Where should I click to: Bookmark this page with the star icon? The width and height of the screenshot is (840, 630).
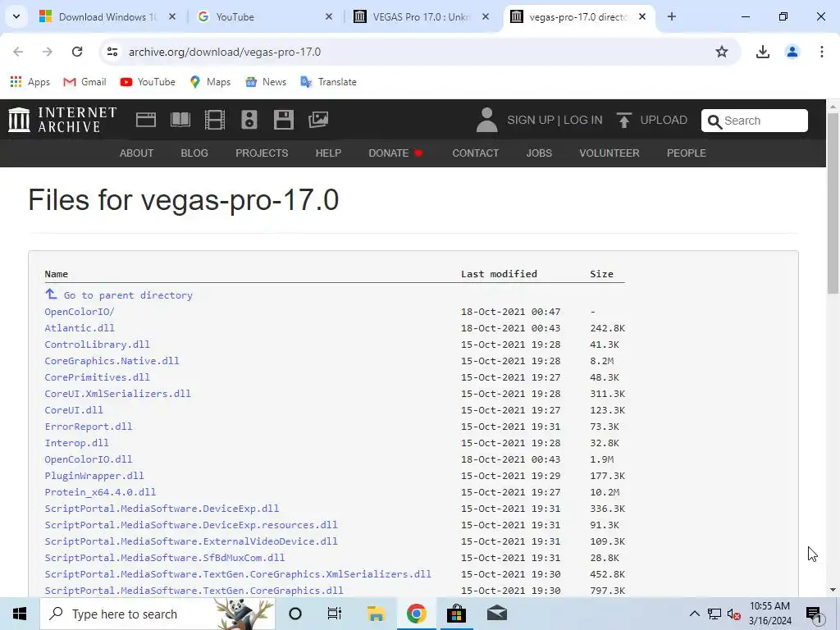(722, 52)
